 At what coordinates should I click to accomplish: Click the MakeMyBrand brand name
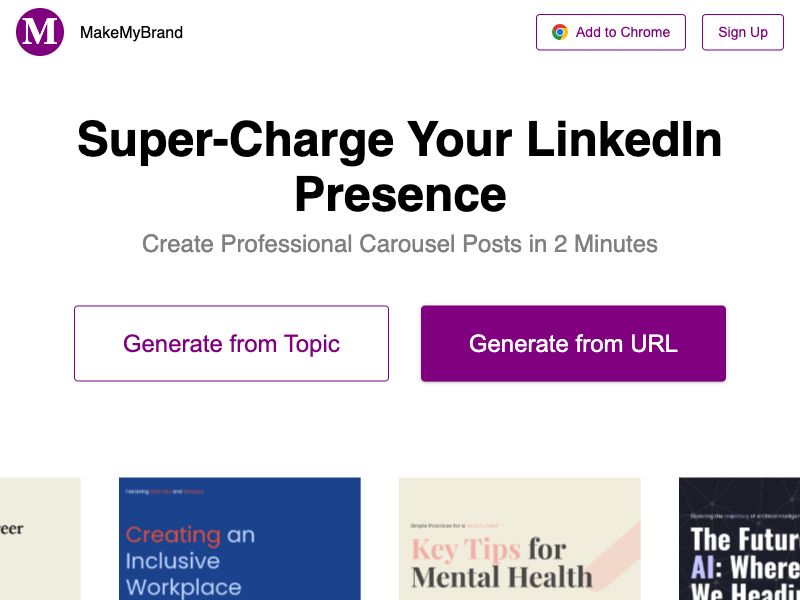(131, 32)
